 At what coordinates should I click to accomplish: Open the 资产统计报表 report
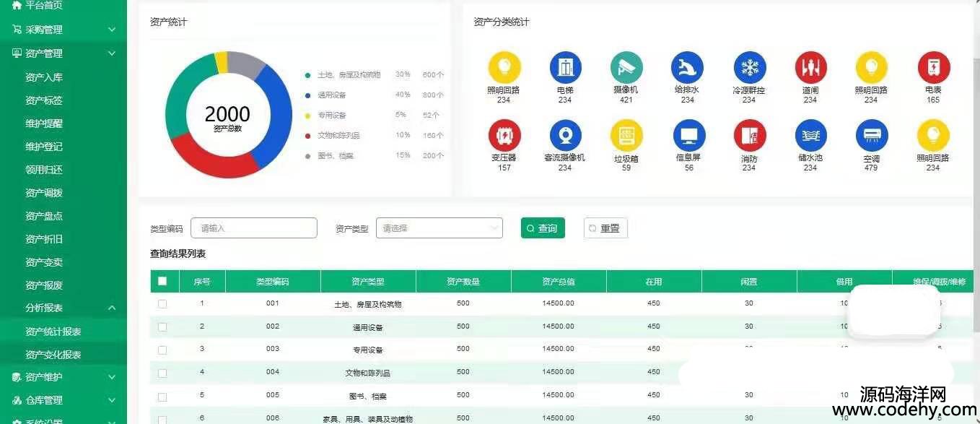(x=53, y=332)
